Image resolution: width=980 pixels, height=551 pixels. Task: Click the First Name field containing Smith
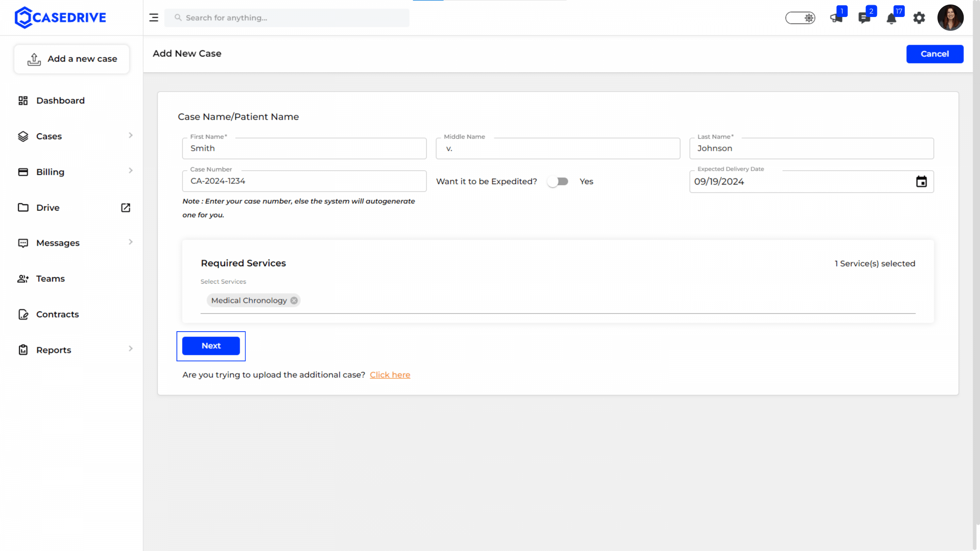point(304,148)
